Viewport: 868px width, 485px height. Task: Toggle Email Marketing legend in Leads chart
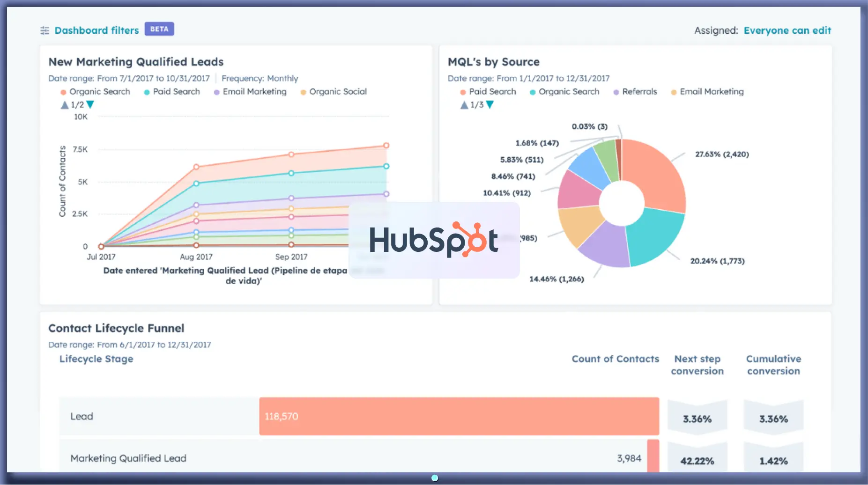[250, 92]
